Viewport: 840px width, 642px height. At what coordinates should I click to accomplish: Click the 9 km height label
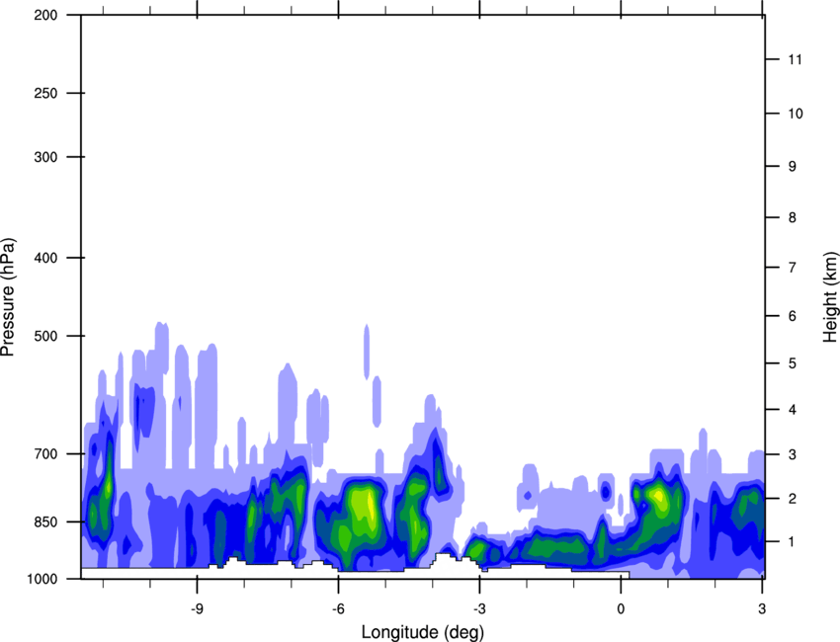(x=793, y=167)
